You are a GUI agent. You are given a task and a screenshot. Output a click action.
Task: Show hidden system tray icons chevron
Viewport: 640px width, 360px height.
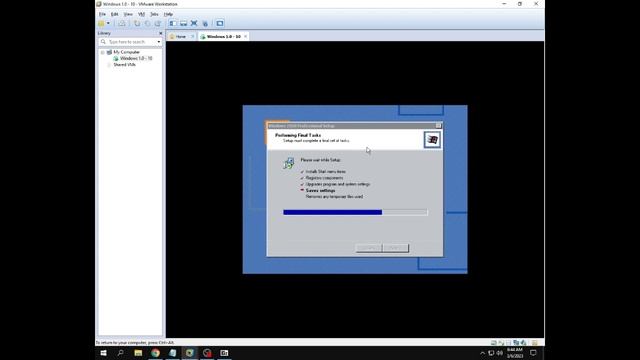482,353
